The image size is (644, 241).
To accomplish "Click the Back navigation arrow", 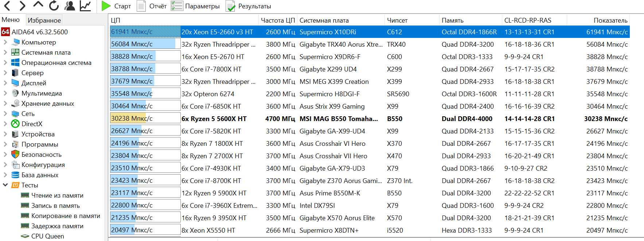I will pyautogui.click(x=7, y=6).
